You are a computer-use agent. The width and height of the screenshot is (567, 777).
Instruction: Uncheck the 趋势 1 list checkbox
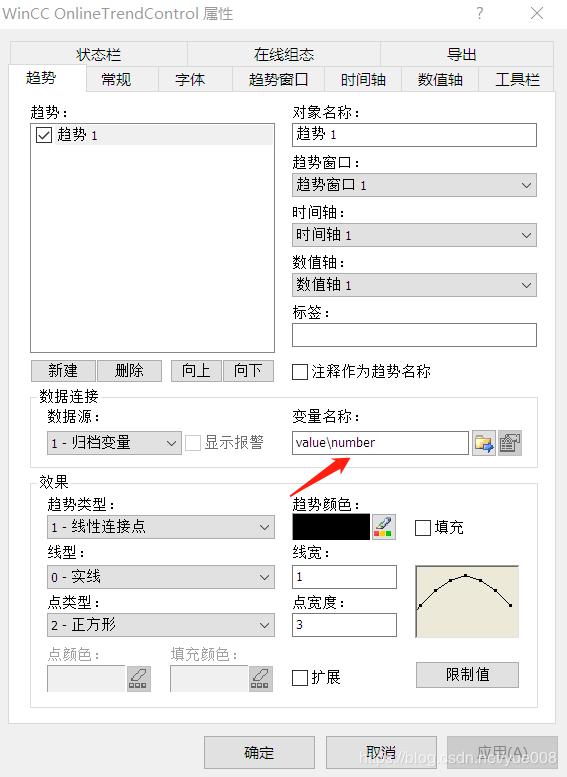point(44,135)
